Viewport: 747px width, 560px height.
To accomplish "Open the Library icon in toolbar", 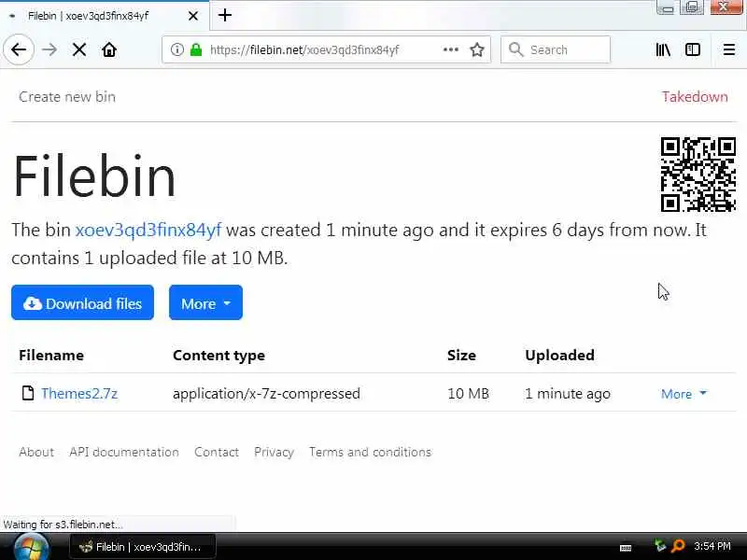I will tap(663, 49).
